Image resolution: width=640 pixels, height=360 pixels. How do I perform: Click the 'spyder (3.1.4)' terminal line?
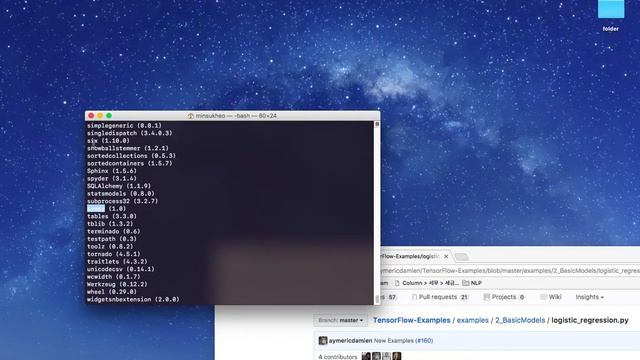click(112, 178)
